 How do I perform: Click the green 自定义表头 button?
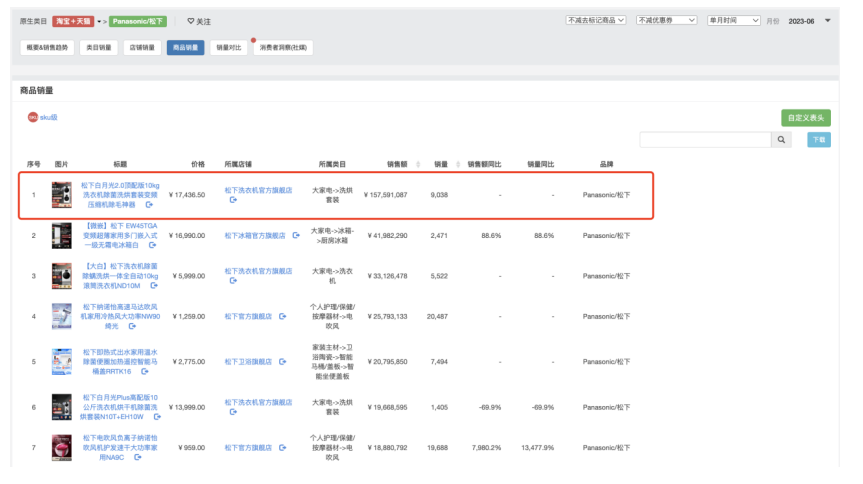806,118
